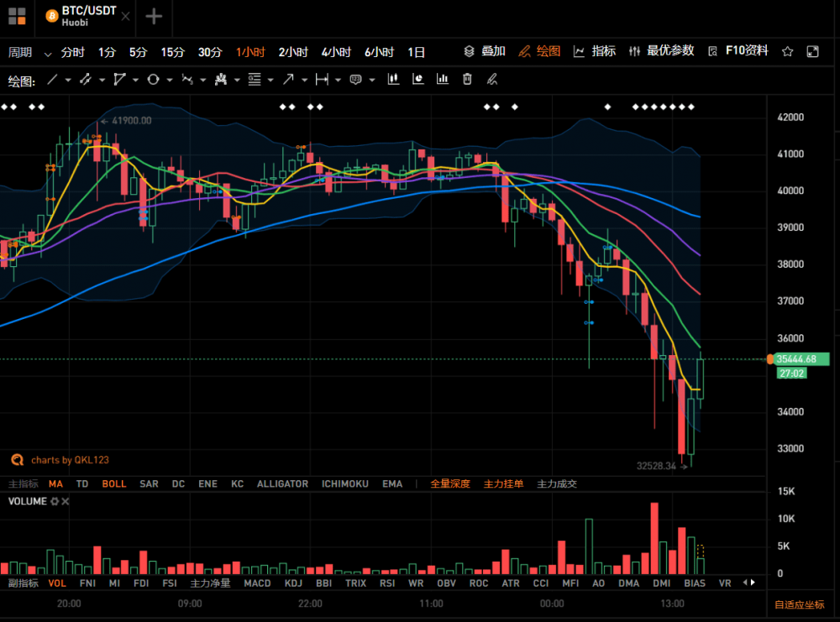Delete drawings with the trash icon
840x622 pixels.
click(468, 80)
